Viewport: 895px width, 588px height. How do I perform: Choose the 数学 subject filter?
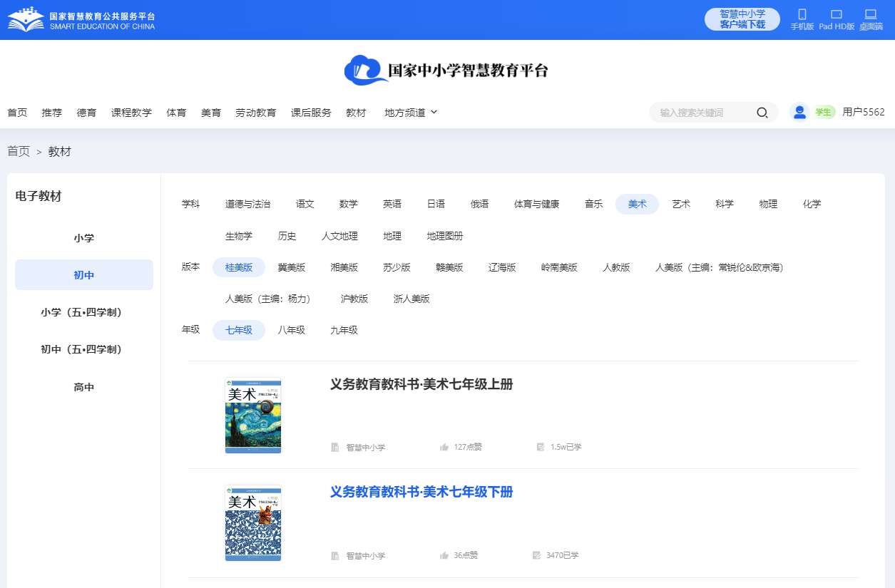(349, 204)
